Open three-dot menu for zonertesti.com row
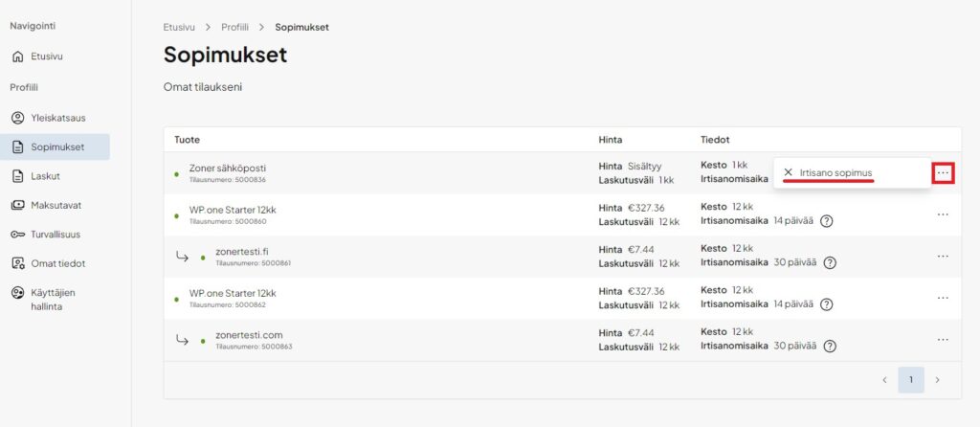 943,339
